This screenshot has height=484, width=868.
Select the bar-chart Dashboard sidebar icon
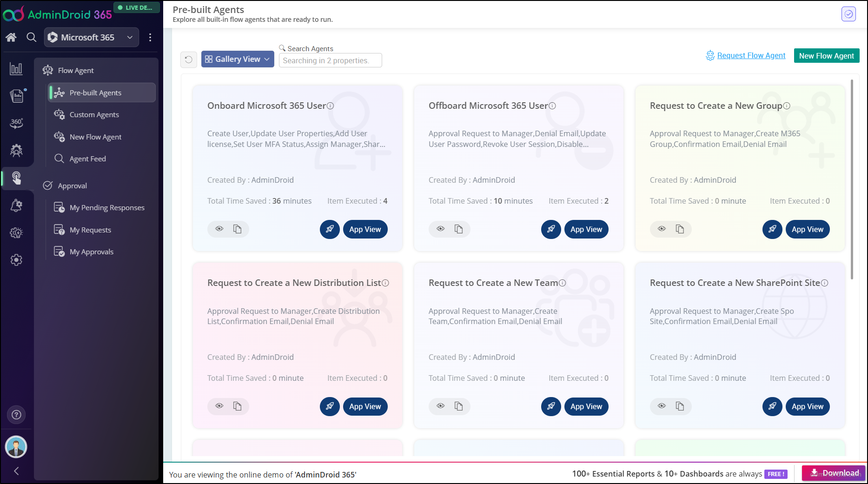[x=16, y=68]
